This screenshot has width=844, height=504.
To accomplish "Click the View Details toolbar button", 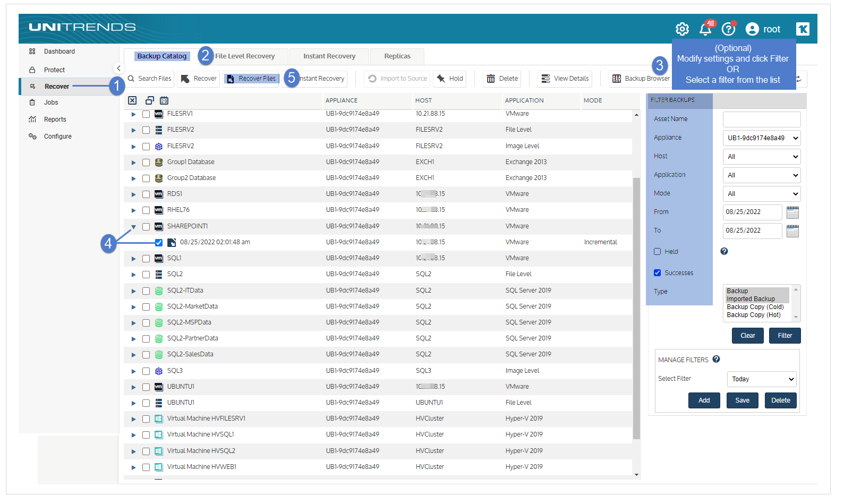I will coord(565,79).
